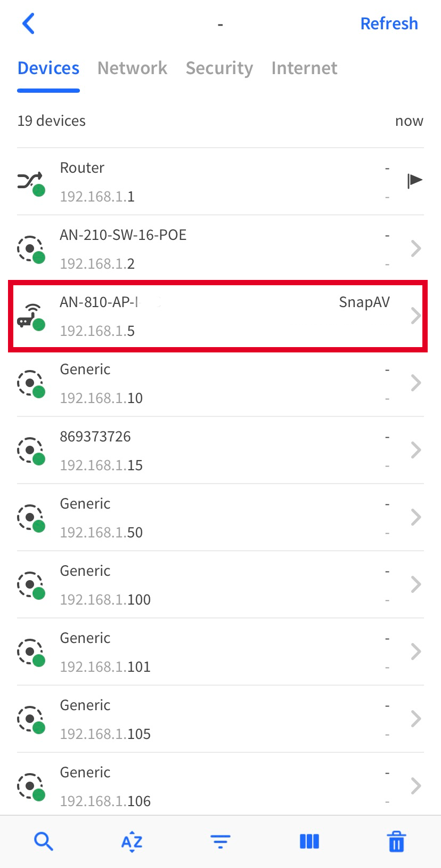Tap the trash delete icon
Screen dimensions: 441x868
(x=397, y=842)
